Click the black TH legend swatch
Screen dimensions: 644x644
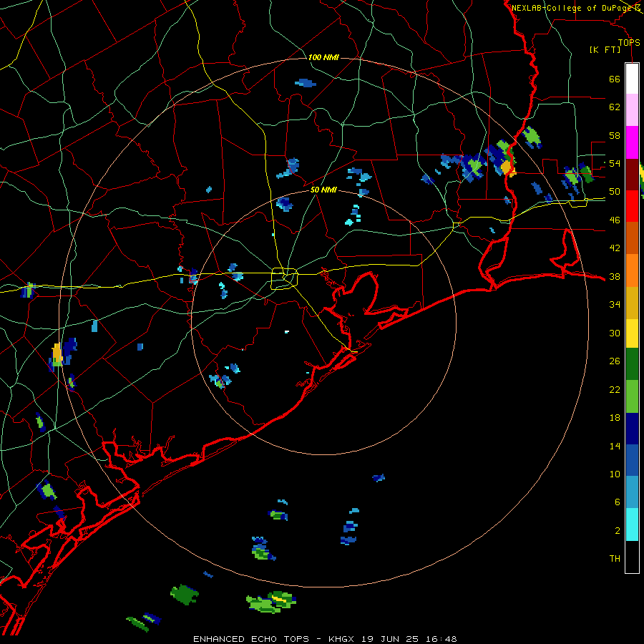pos(632,557)
